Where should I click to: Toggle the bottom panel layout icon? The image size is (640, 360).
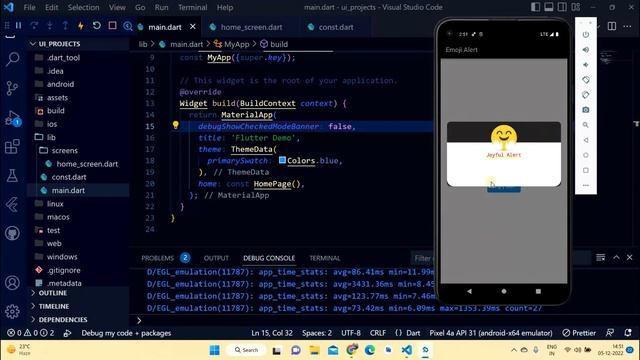point(549,7)
